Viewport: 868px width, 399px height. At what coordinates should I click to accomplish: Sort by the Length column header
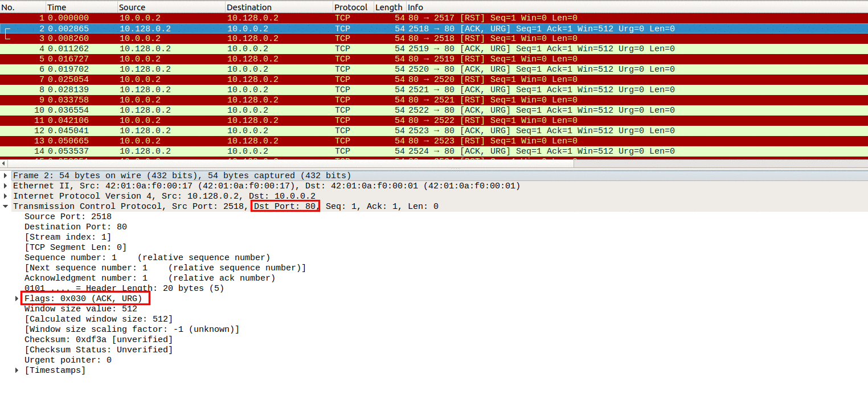point(390,7)
